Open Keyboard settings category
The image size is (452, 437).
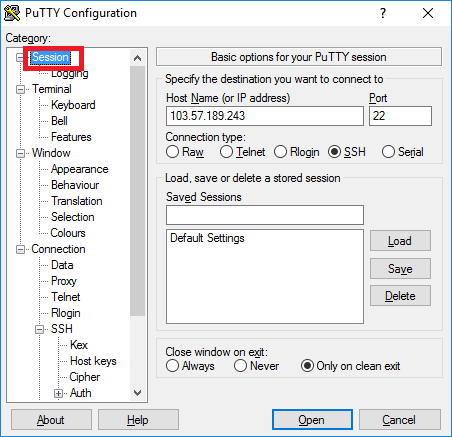(x=73, y=105)
